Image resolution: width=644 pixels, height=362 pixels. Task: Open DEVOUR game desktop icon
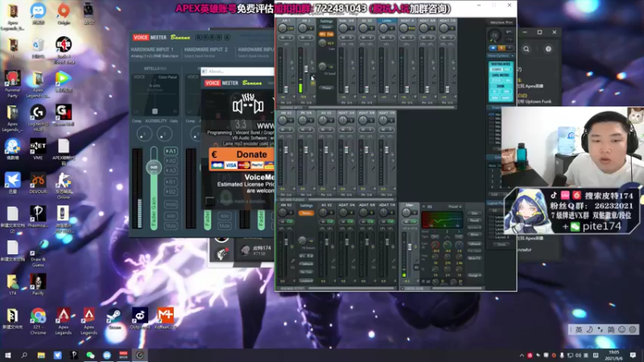point(38,183)
